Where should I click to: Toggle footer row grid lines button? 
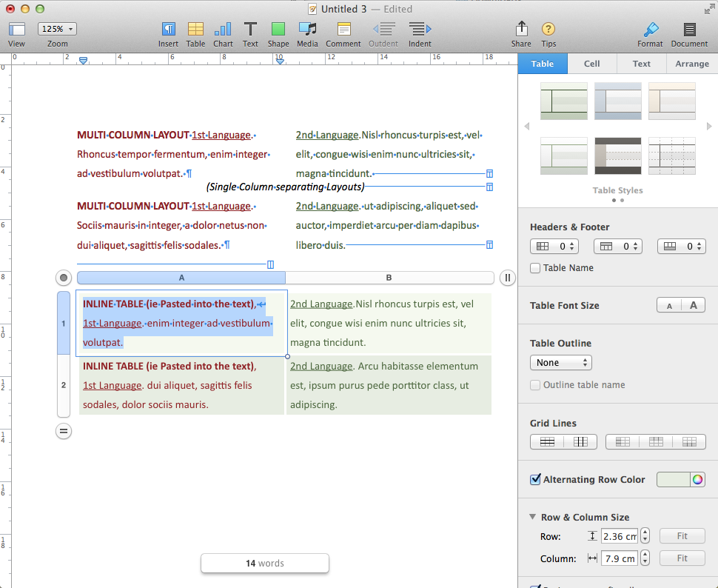[x=689, y=442]
